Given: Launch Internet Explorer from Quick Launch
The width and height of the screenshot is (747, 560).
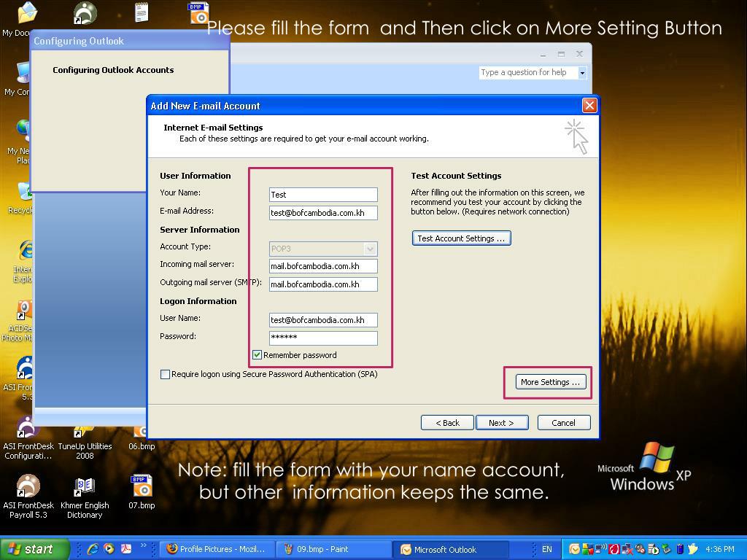Looking at the screenshot, I should (93, 549).
